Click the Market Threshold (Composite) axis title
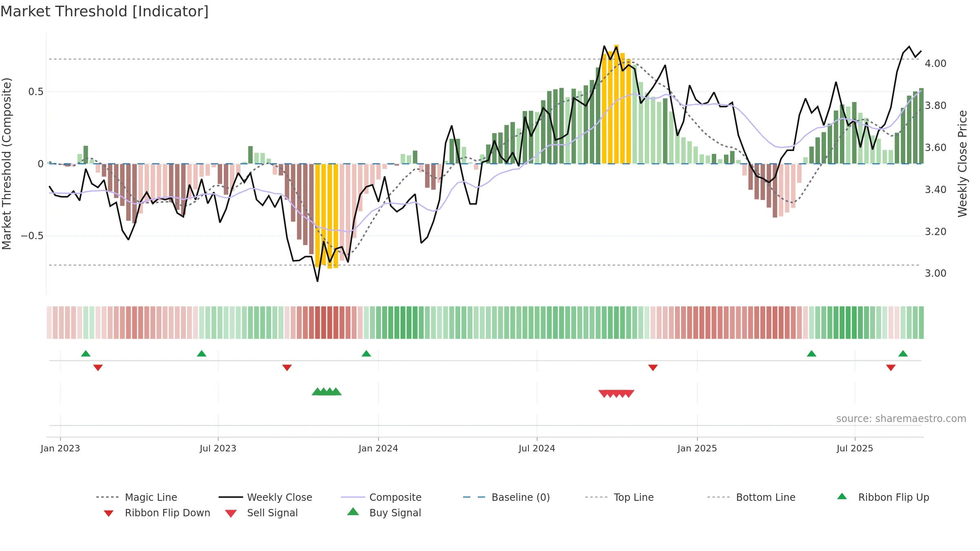Screen dimensions: 980x551 pyautogui.click(x=7, y=163)
